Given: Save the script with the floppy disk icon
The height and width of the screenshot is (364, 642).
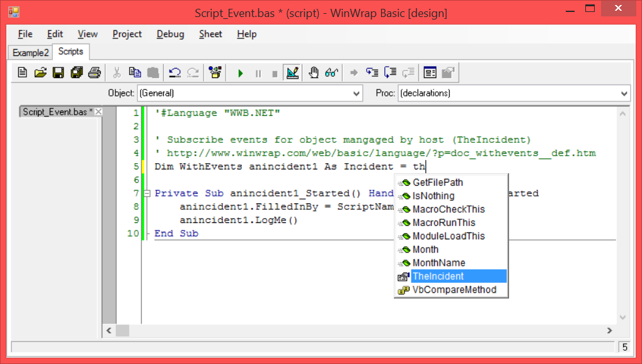Looking at the screenshot, I should (x=58, y=73).
